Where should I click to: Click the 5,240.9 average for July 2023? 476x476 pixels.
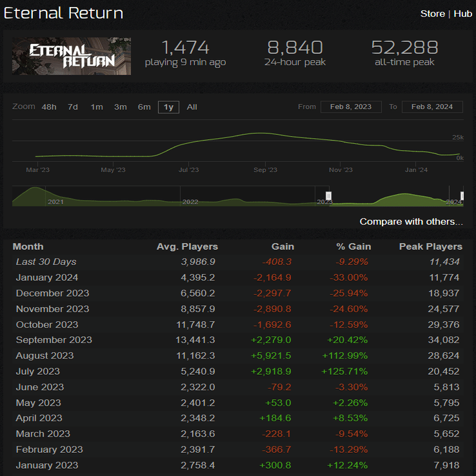(x=198, y=372)
